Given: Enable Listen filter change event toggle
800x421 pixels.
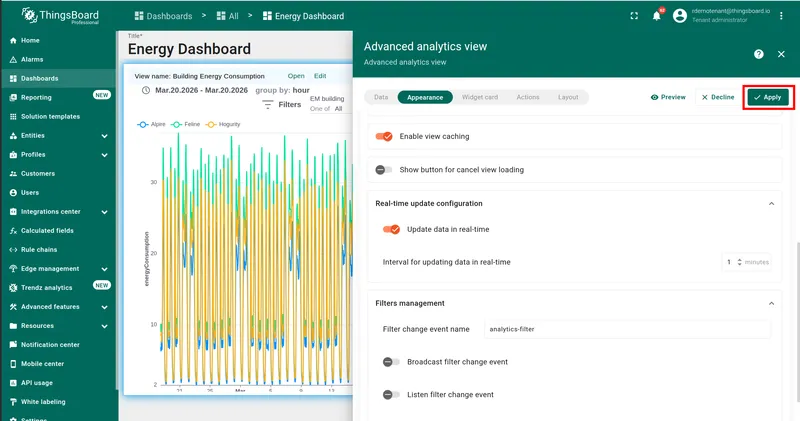Looking at the screenshot, I should 391,394.
